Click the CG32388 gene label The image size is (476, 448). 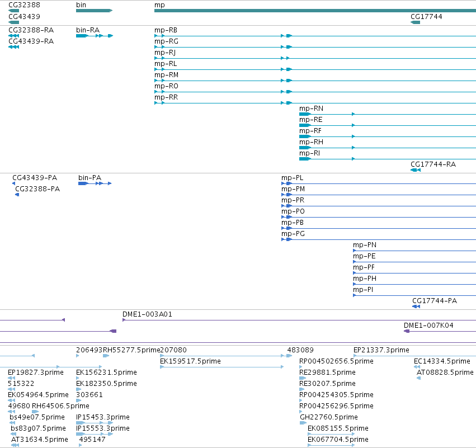[x=24, y=5]
